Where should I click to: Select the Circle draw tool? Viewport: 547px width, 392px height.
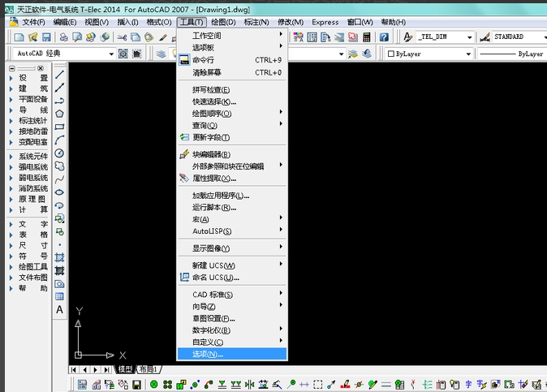[x=60, y=153]
